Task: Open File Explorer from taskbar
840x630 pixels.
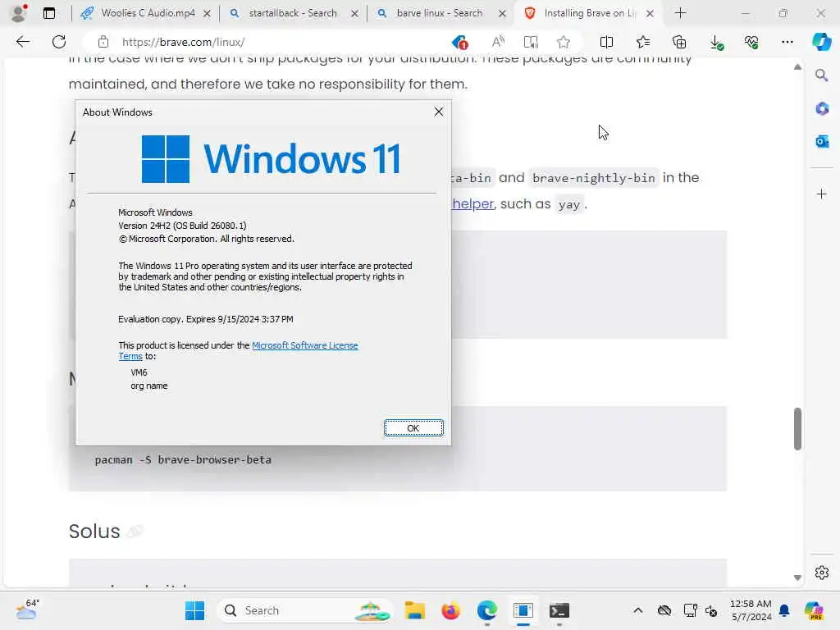Action: click(414, 610)
